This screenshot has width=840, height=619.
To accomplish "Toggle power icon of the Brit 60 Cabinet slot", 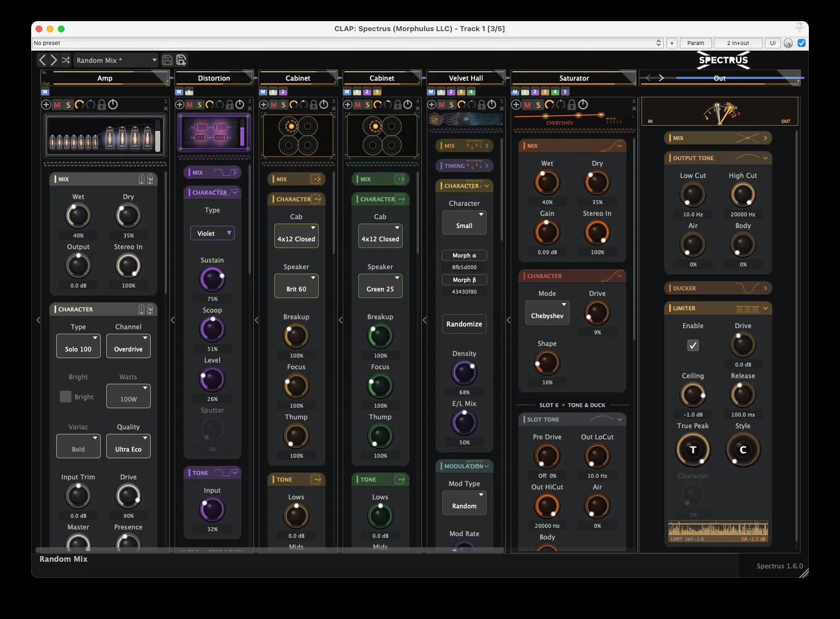I will click(324, 105).
